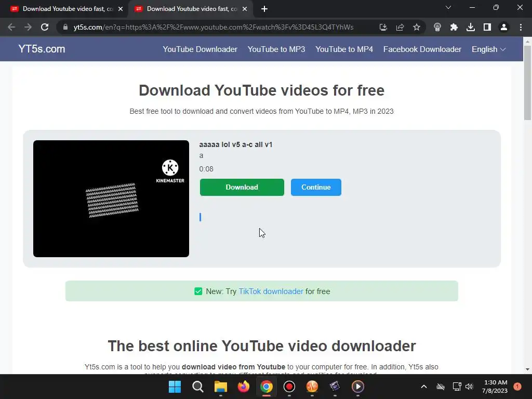Viewport: 532px width, 399px height.
Task: Open the red record app on taskbar
Action: tap(289, 387)
